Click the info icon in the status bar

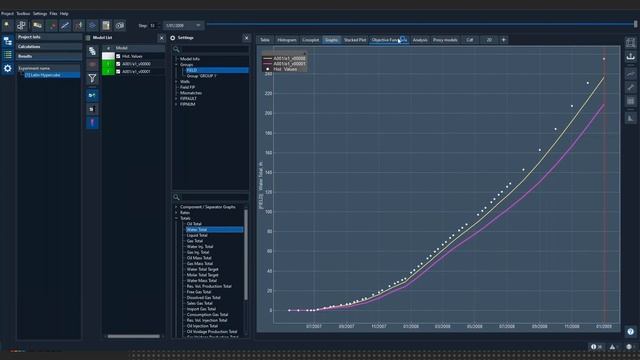click(x=593, y=347)
